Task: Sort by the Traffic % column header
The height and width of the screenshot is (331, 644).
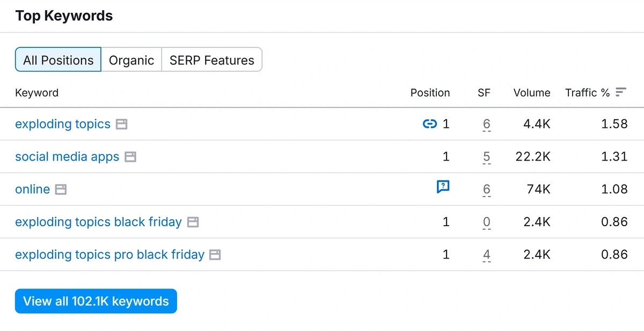Action: (x=587, y=92)
